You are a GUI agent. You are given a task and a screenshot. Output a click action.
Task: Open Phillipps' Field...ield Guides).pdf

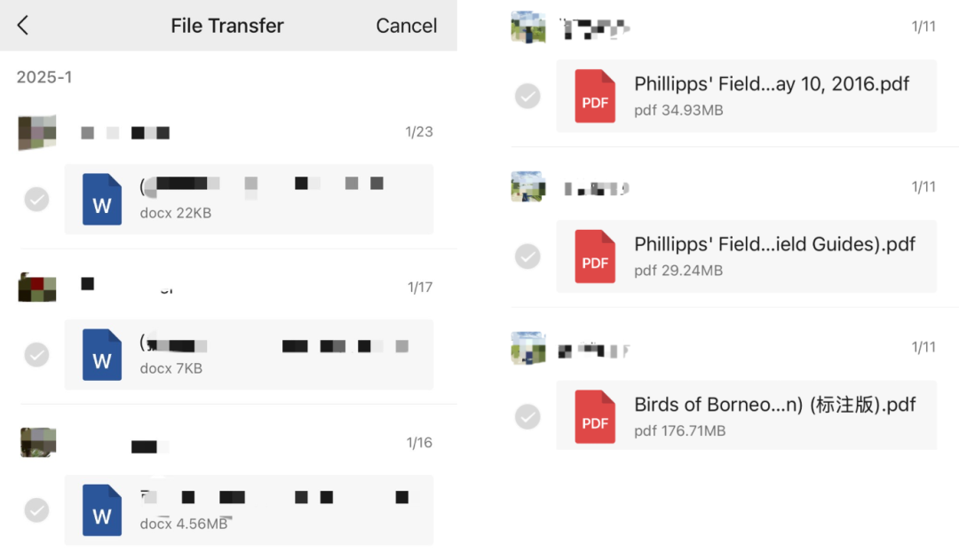pyautogui.click(x=746, y=256)
